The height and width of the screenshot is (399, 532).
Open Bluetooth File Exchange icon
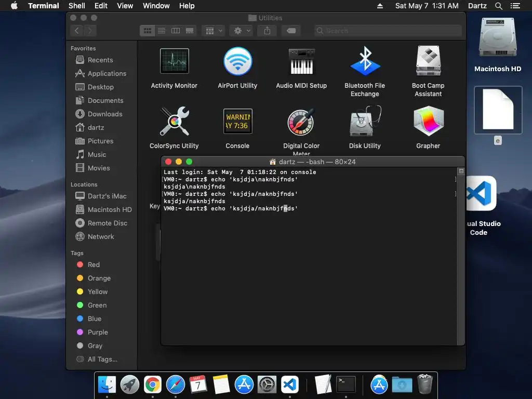pos(365,61)
